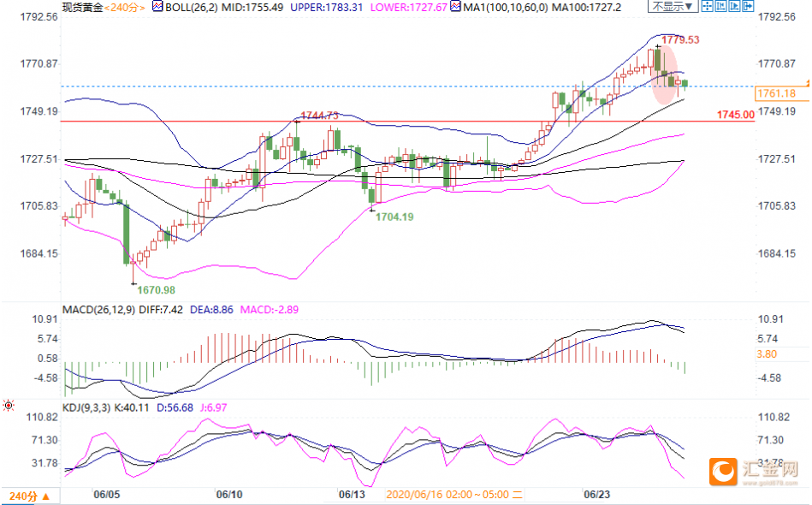Image resolution: width=812 pixels, height=505 pixels.
Task: Click the 1779.53 high price marker
Action: coord(680,40)
